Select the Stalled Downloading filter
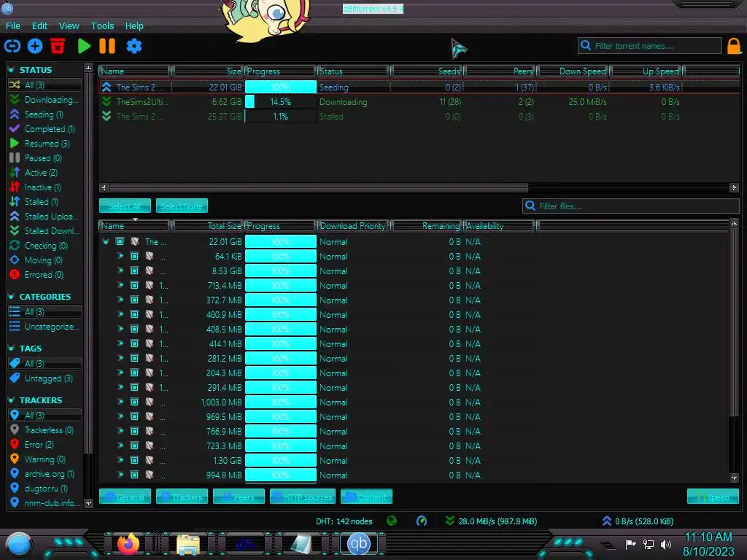The width and height of the screenshot is (747, 560). pos(44,231)
